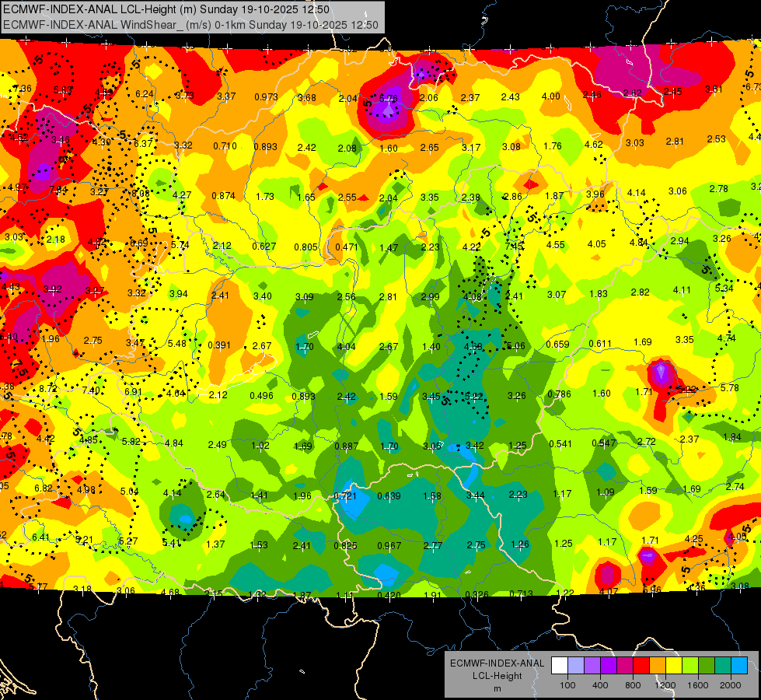Click the legend scale value 800
This screenshot has height=700, width=761.
coord(633,685)
